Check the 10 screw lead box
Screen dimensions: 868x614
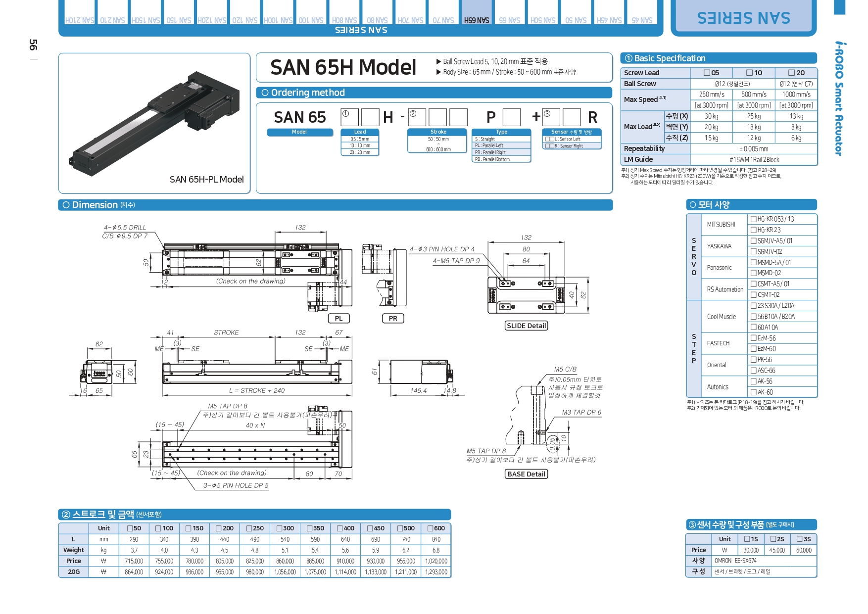[x=749, y=73]
